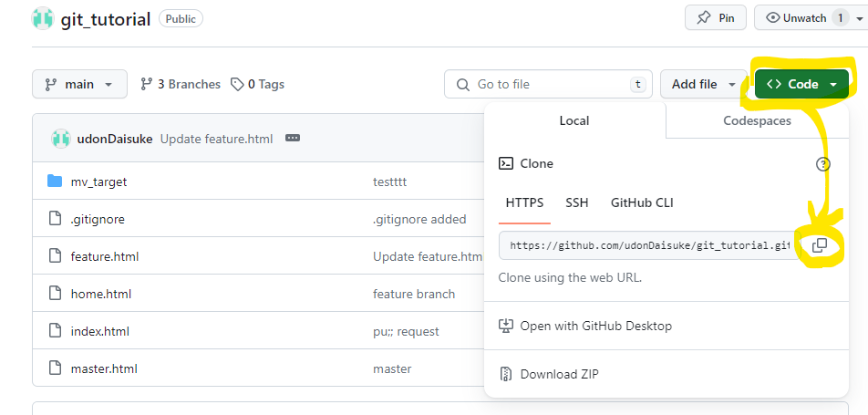The height and width of the screenshot is (415, 868).
Task: Open the .gitignore file
Action: 98,220
